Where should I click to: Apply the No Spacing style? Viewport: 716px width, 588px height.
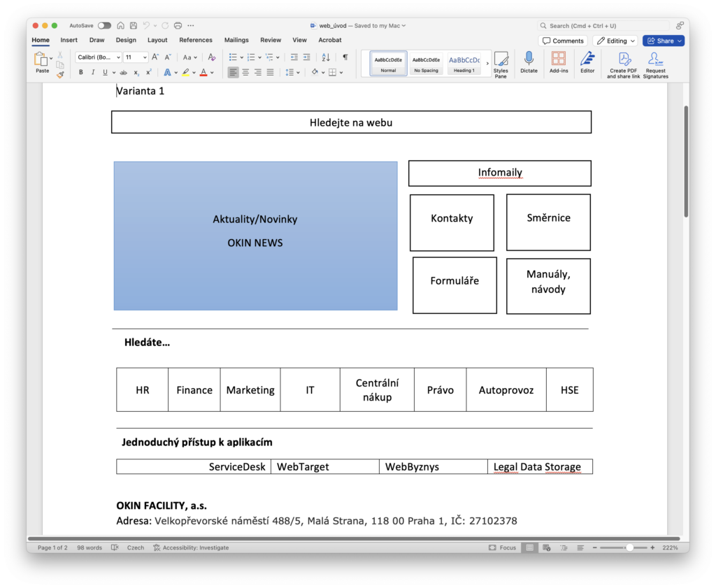(426, 64)
